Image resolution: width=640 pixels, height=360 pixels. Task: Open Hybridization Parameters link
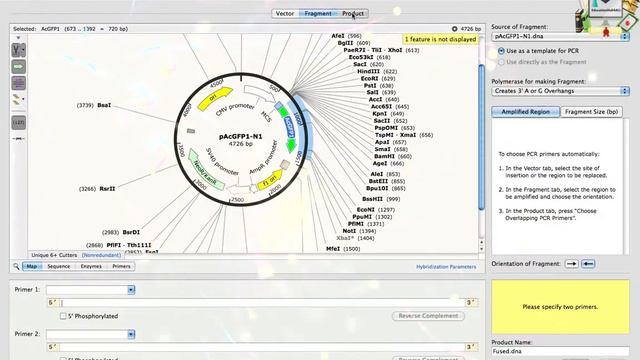(446, 267)
